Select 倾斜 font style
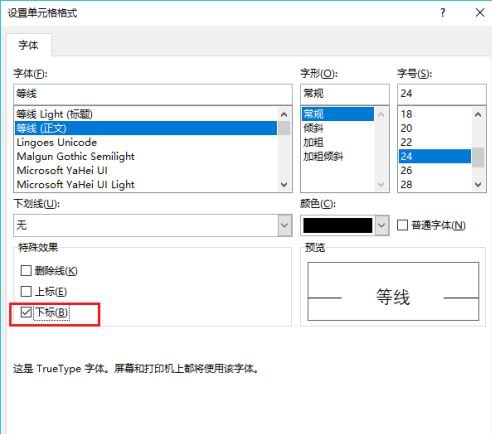The height and width of the screenshot is (435, 492). tap(338, 128)
